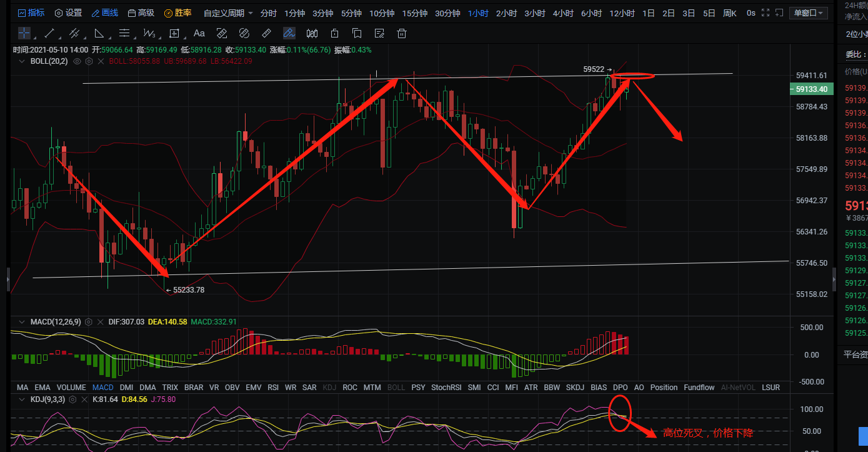Click the lock drawings icon
Screen dimensions: 868x452
pyautogui.click(x=334, y=33)
